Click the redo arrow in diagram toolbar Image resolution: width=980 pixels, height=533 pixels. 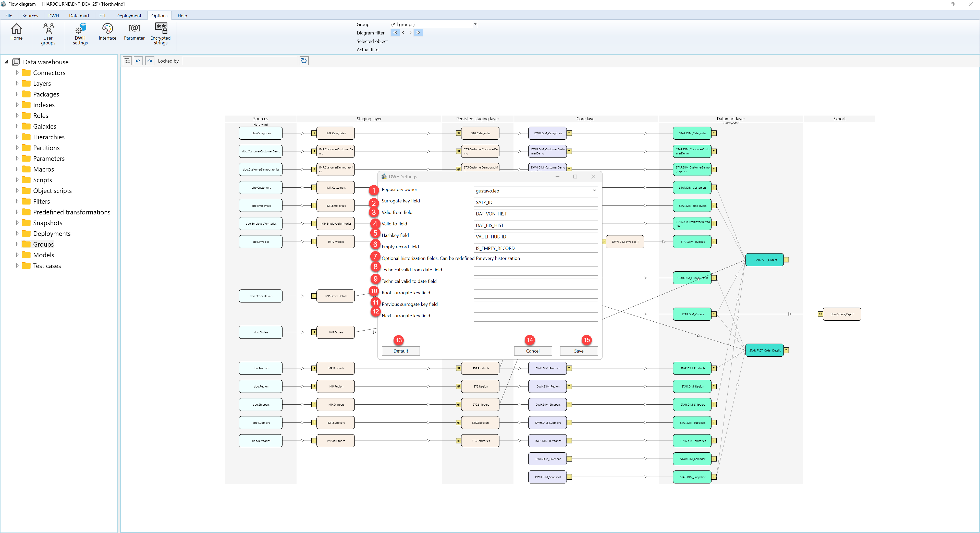150,61
